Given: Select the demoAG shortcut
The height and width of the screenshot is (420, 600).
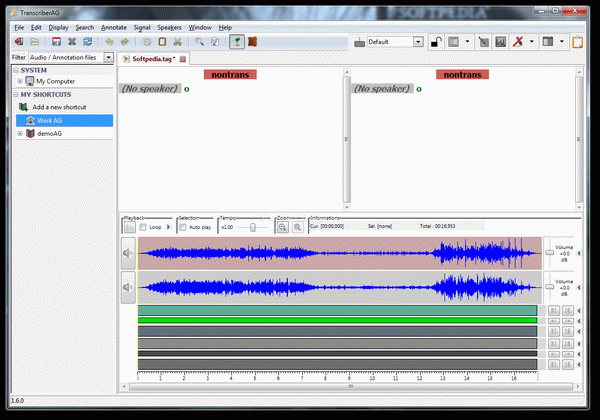Looking at the screenshot, I should [x=49, y=133].
